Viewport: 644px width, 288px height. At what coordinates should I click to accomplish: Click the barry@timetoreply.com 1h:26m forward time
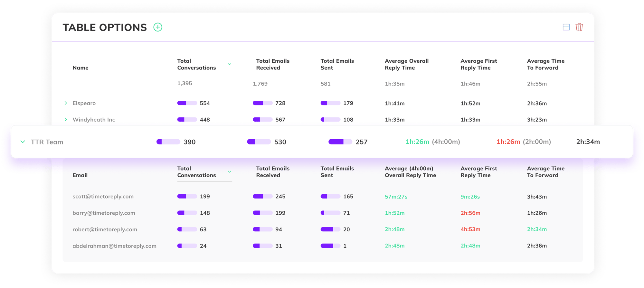click(537, 213)
